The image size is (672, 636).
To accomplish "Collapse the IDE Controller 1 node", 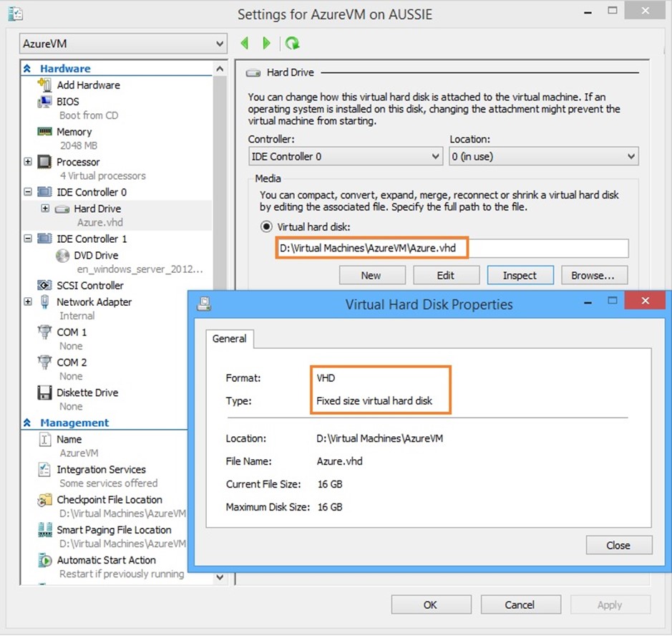I will (28, 238).
